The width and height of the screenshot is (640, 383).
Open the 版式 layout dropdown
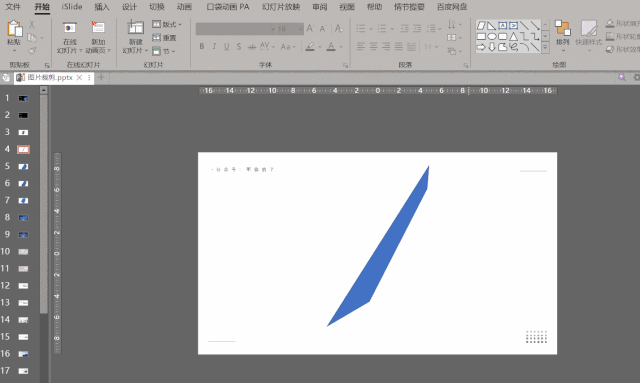(167, 24)
